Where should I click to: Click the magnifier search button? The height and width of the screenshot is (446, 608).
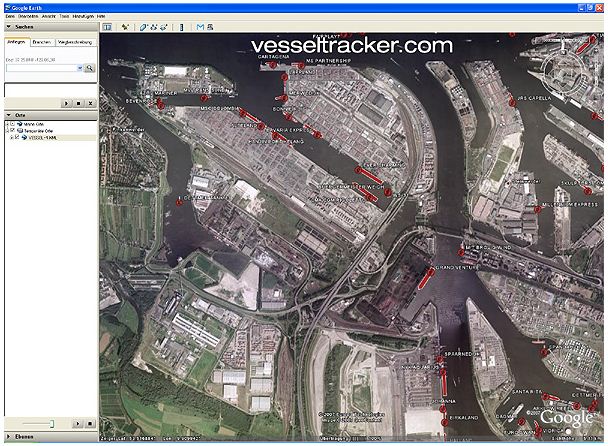click(x=90, y=68)
